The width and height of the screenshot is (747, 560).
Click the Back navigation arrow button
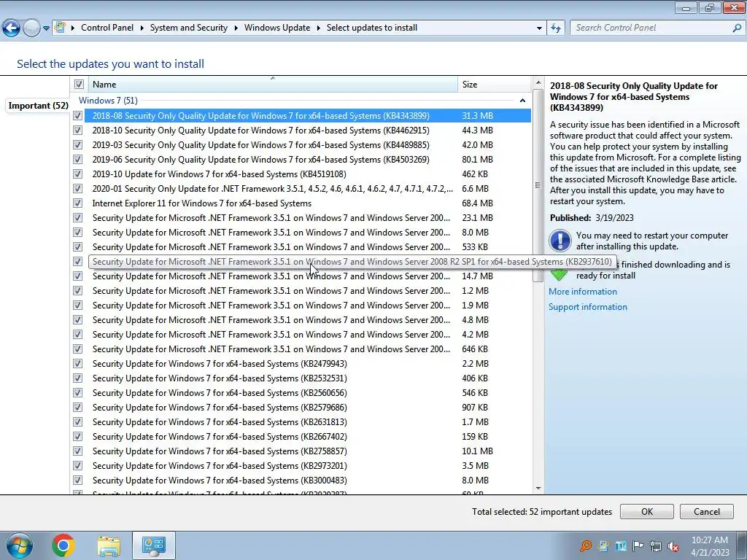(x=12, y=28)
